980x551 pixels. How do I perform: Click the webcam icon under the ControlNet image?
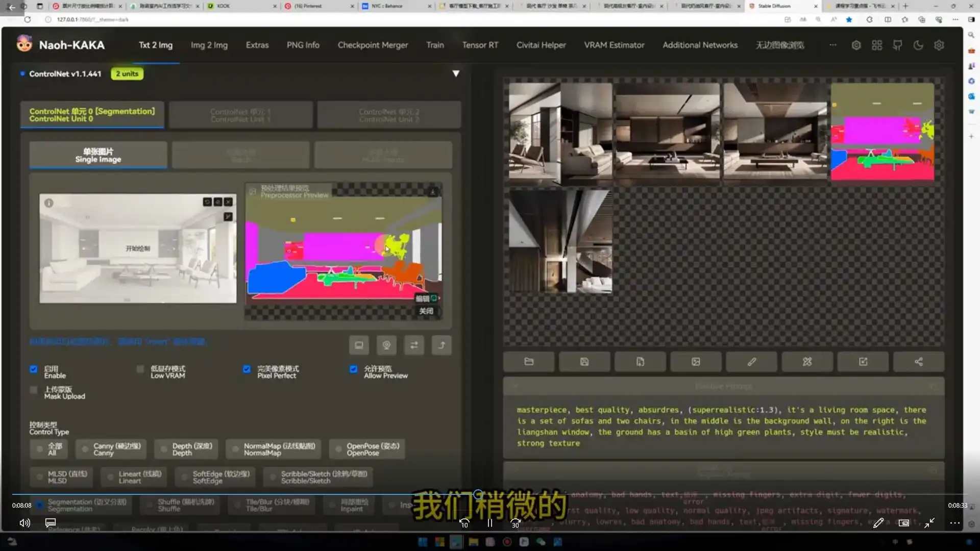tap(386, 345)
